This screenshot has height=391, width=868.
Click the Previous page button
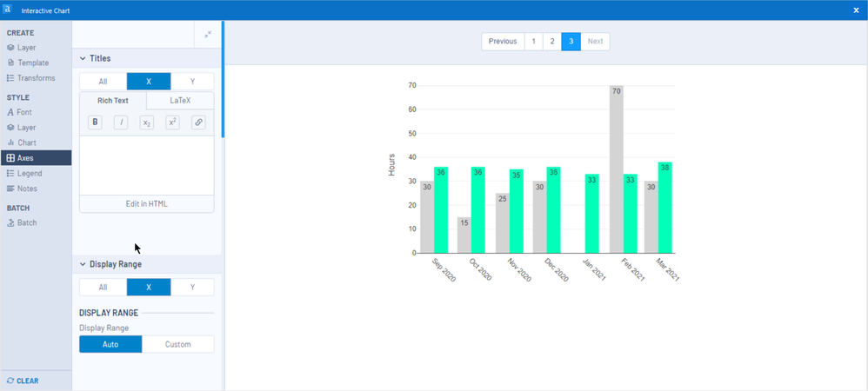(503, 42)
